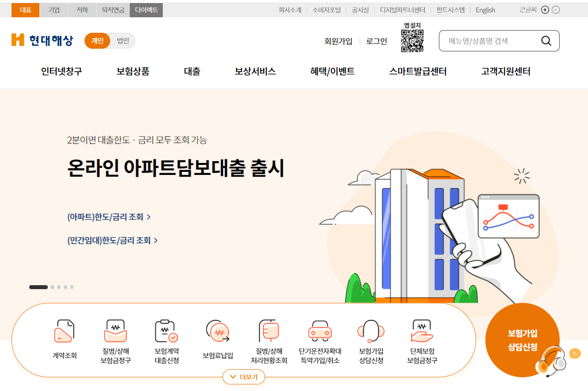This screenshot has width=588, height=391.
Task: Increase text size with 큰글씨 plus button
Action: (545, 9)
